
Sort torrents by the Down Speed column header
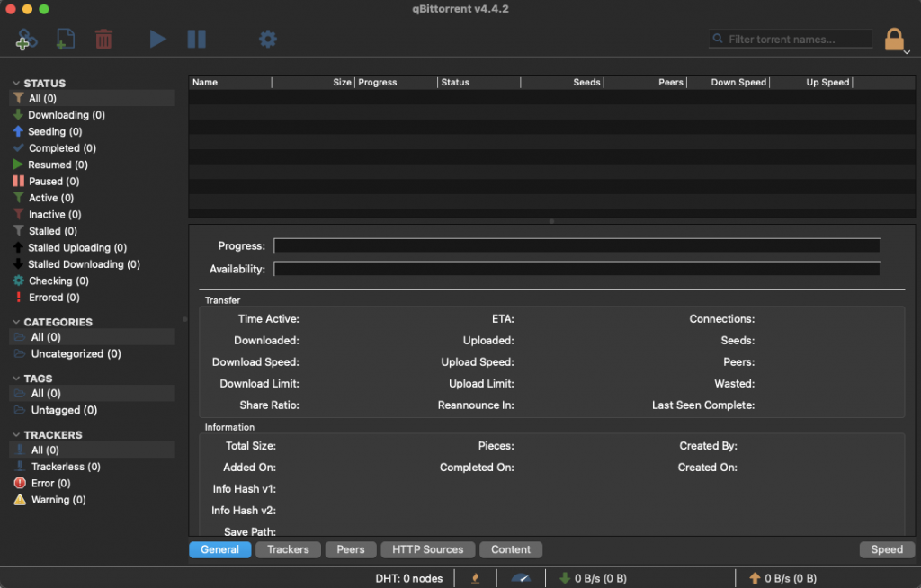(x=738, y=83)
